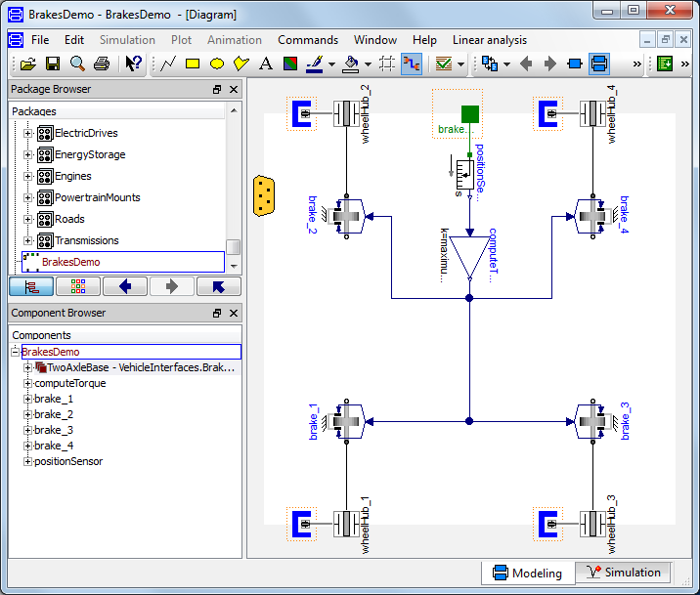This screenshot has height=595, width=700.
Task: Open the fill color picker
Action: coord(350,64)
